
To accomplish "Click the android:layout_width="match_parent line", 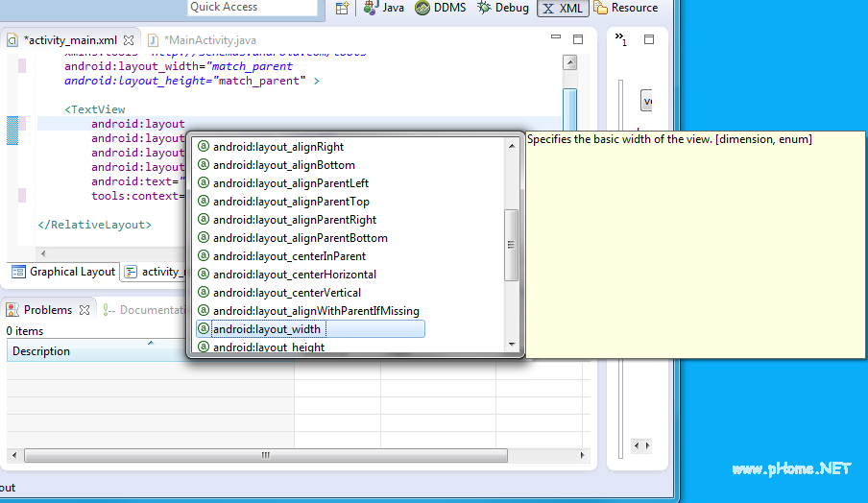I will click(x=179, y=66).
